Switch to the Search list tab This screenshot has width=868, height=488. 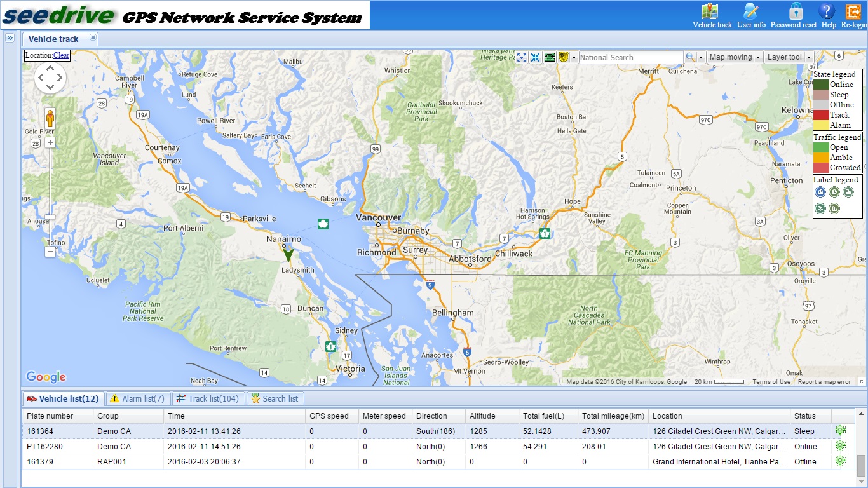click(x=275, y=398)
